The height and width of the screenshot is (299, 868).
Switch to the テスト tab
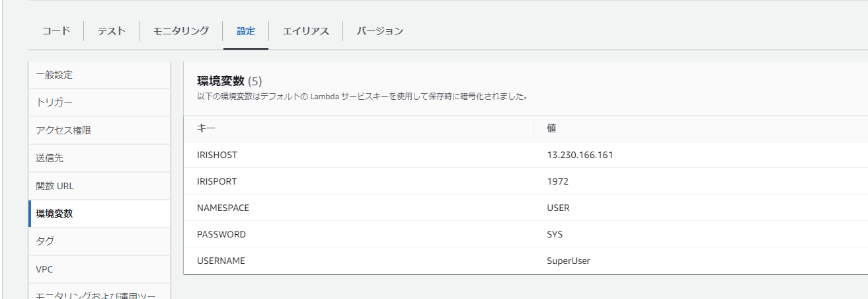(x=111, y=31)
